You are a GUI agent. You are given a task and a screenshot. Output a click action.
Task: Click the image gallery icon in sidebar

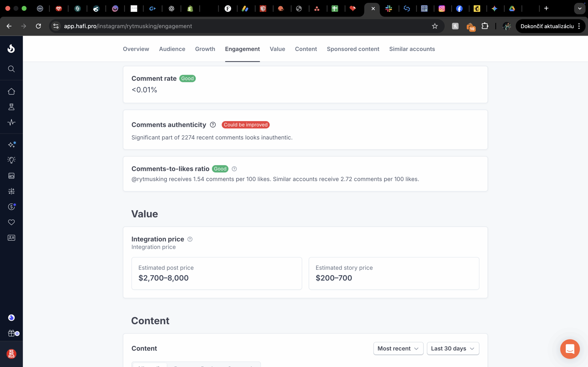click(x=11, y=176)
